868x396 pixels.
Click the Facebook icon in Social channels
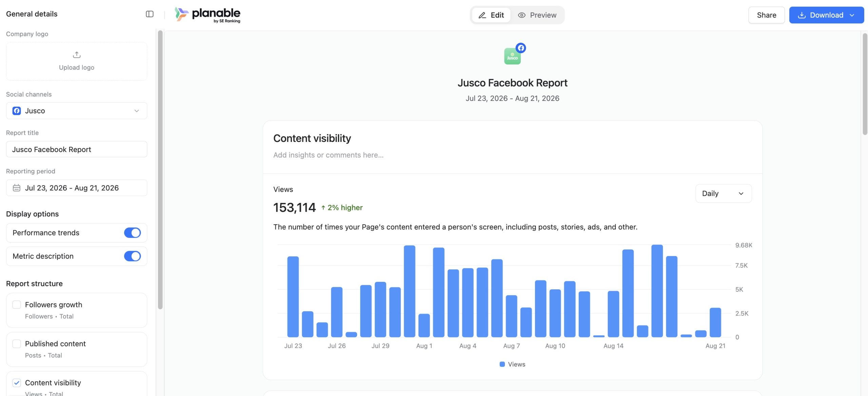(x=17, y=111)
